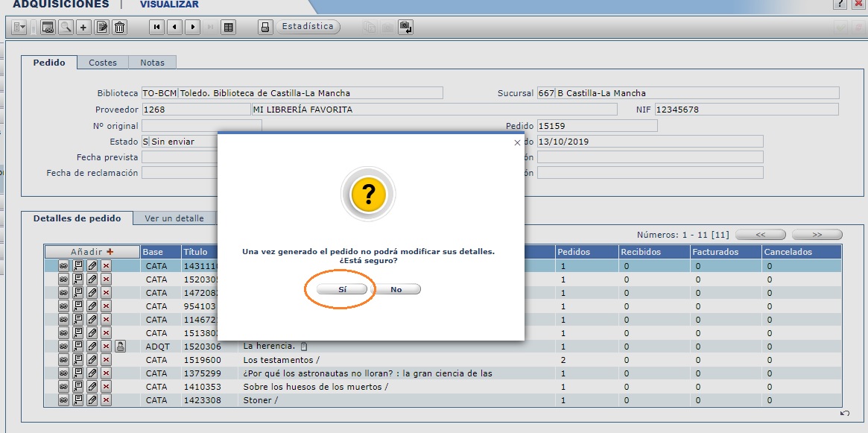Click the user icon on La herencia row

pos(121,346)
